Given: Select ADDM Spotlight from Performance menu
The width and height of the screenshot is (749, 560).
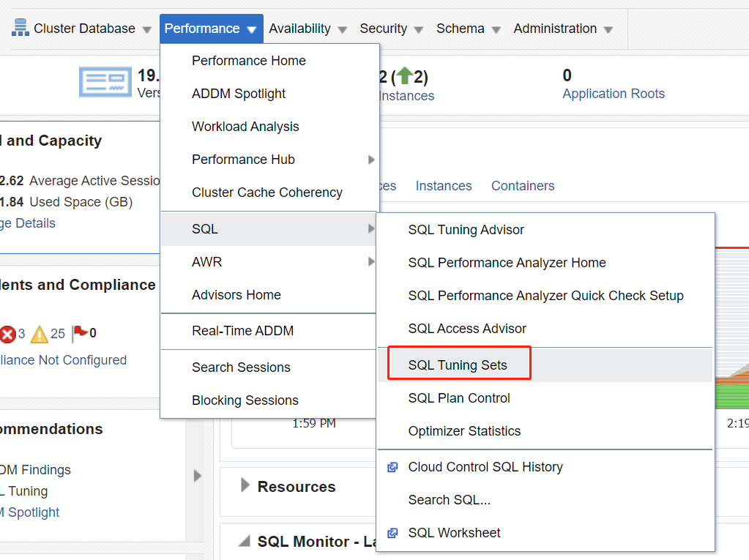Looking at the screenshot, I should (270, 94).
